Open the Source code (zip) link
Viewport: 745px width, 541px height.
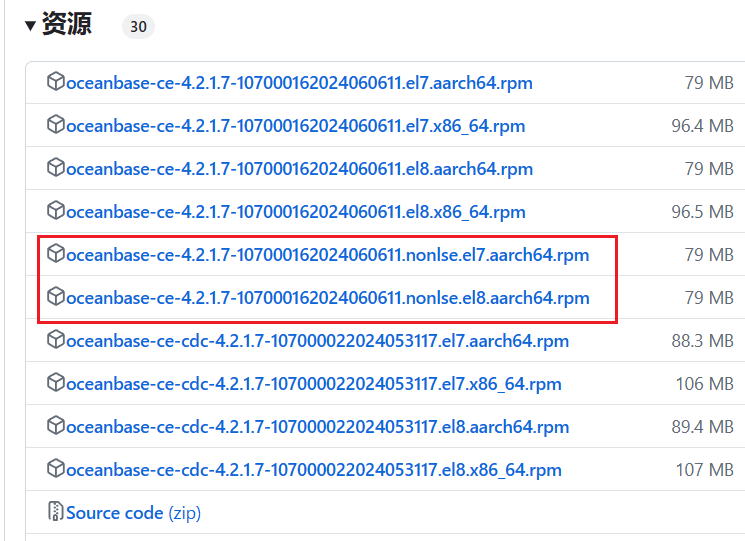[133, 513]
